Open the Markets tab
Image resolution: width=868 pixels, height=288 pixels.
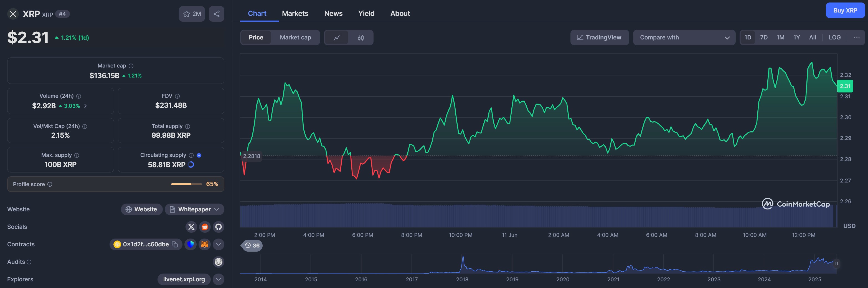295,14
